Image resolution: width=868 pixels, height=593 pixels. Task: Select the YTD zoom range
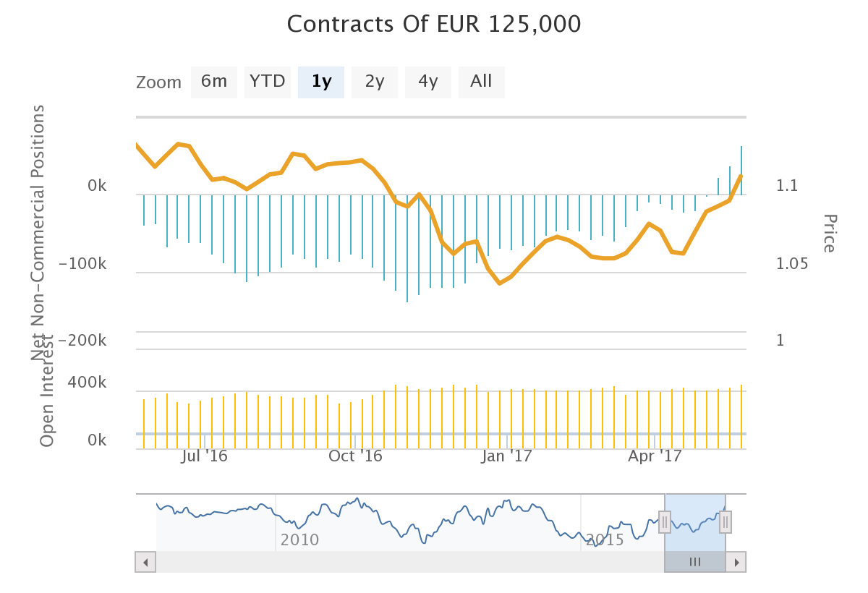(x=268, y=82)
